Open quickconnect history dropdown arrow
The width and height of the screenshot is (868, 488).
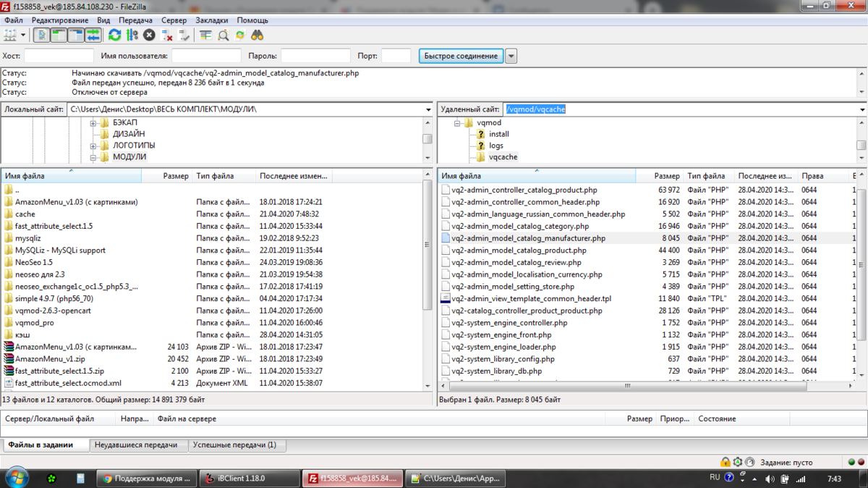[511, 56]
